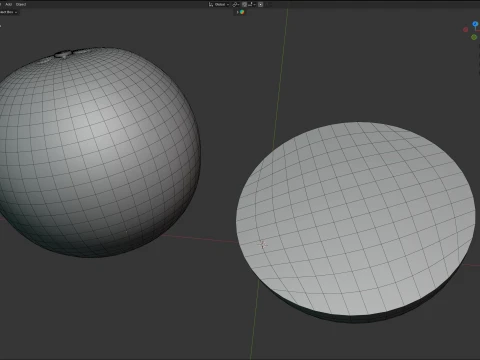Open the Object menu in viewport header
The image size is (480, 360).
click(21, 4)
